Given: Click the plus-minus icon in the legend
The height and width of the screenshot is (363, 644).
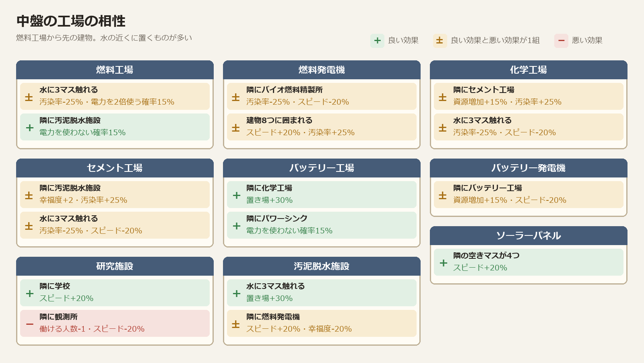Looking at the screenshot, I should (440, 40).
